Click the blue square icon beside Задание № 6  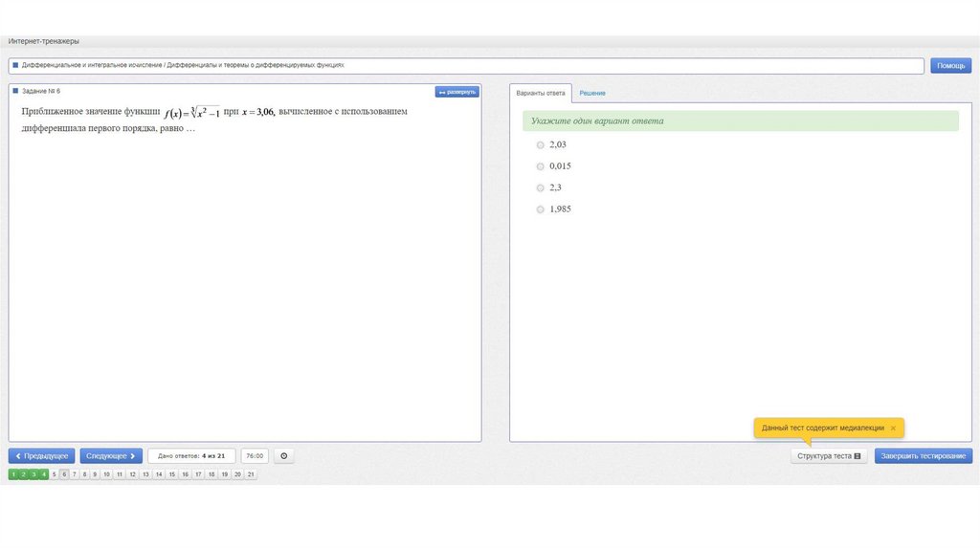click(15, 91)
